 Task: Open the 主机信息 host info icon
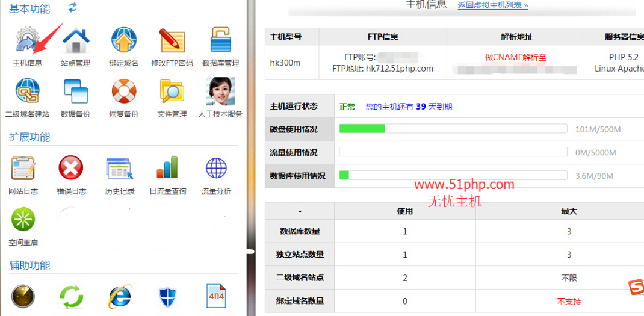(x=27, y=40)
